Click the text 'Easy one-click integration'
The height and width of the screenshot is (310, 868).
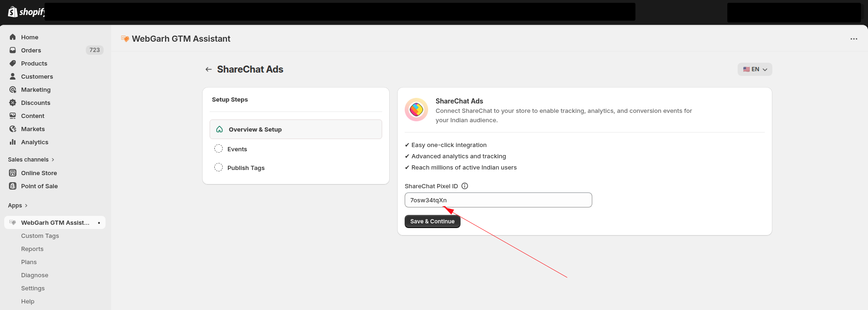click(449, 145)
